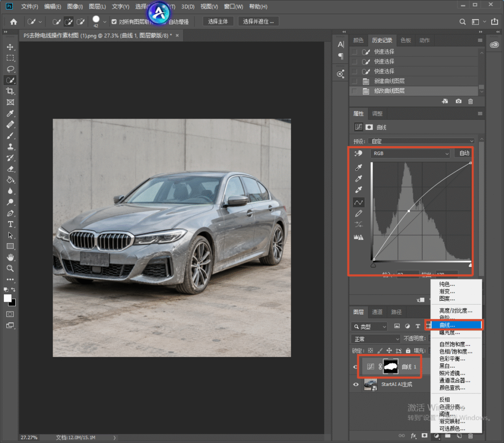
Task: Click the 曲线 1 layer mask thumbnail
Action: pos(391,367)
